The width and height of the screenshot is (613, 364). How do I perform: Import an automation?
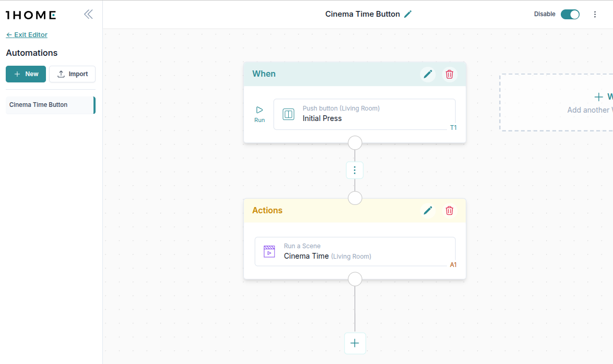73,74
